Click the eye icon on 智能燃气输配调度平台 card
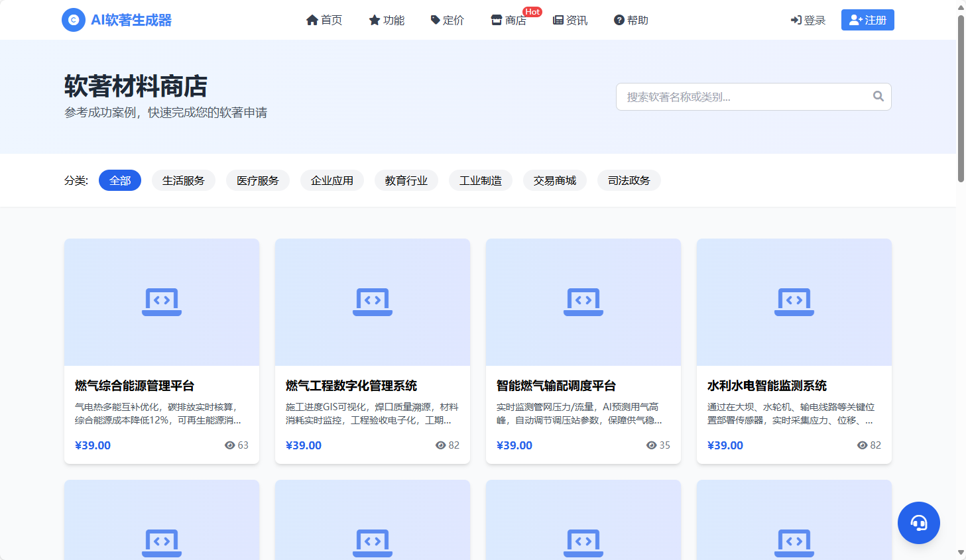Screen dimensions: 966x560 click(652, 445)
